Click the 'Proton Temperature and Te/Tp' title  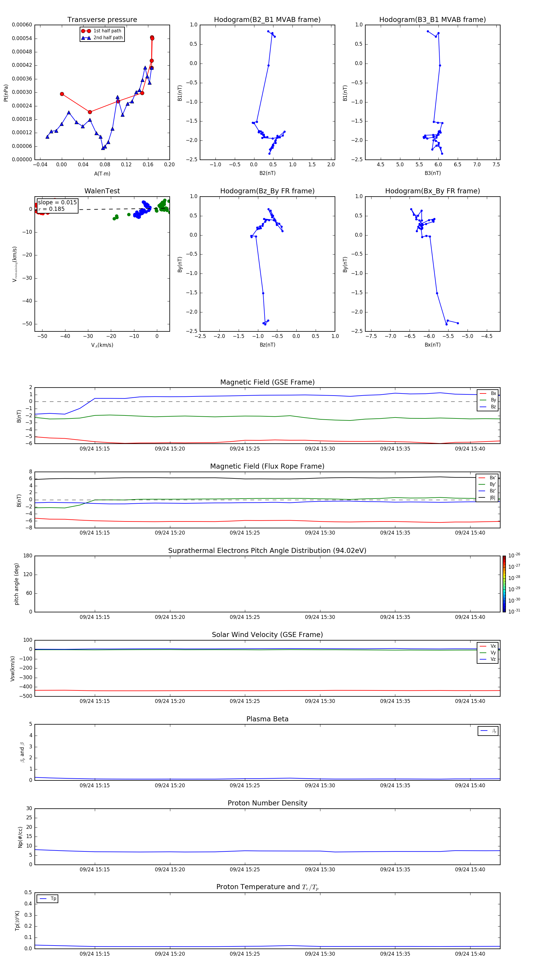(x=267, y=887)
